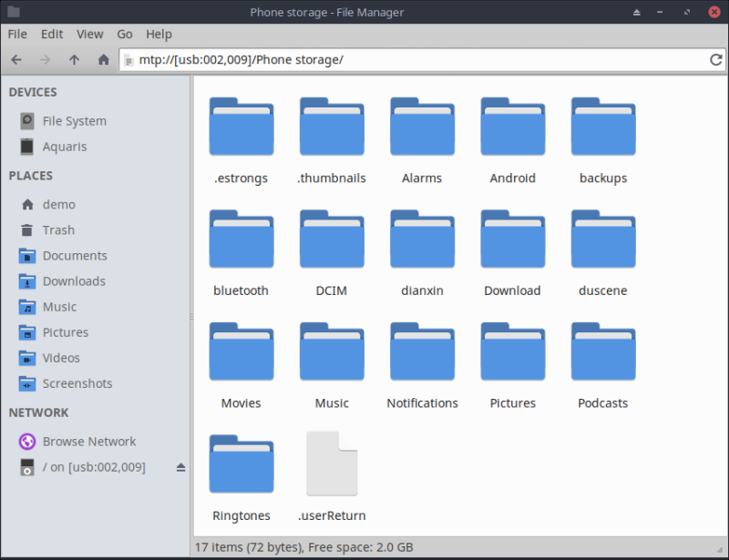
Task: Open the View menu
Action: tap(89, 34)
